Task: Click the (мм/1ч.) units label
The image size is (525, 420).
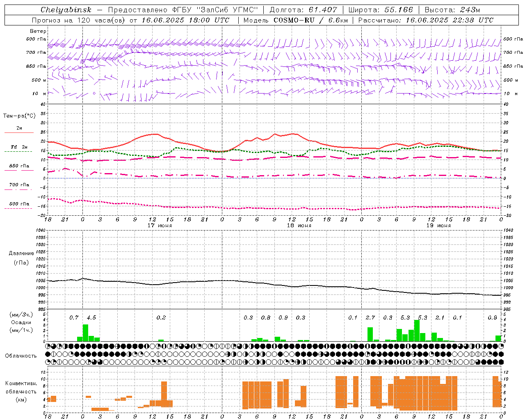Action: [21, 330]
